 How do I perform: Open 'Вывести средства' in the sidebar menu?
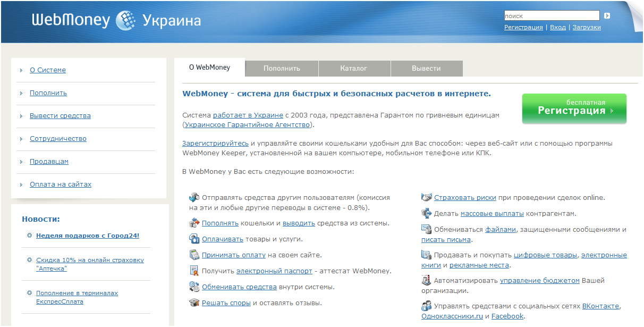[x=60, y=116]
